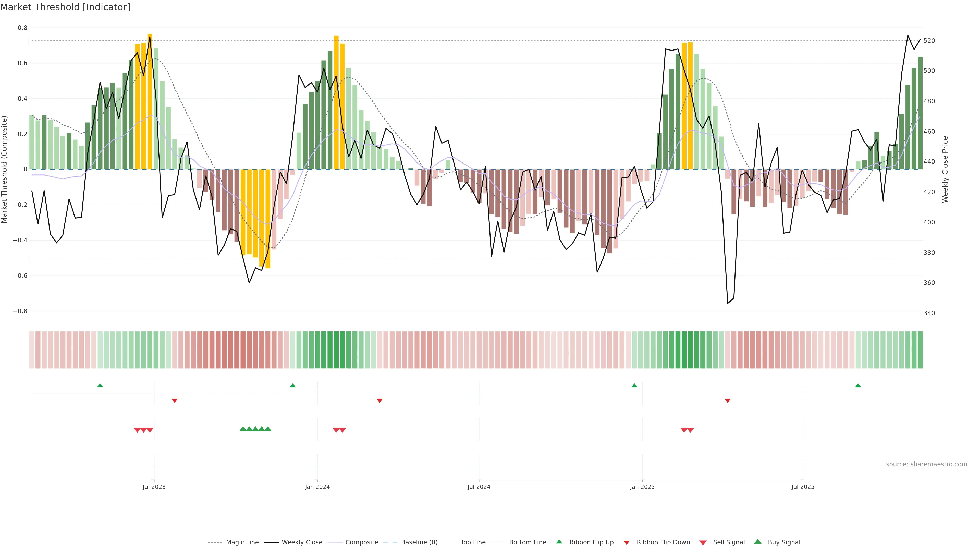Hide the Composite line via legend
The image size is (980, 551).
[361, 542]
